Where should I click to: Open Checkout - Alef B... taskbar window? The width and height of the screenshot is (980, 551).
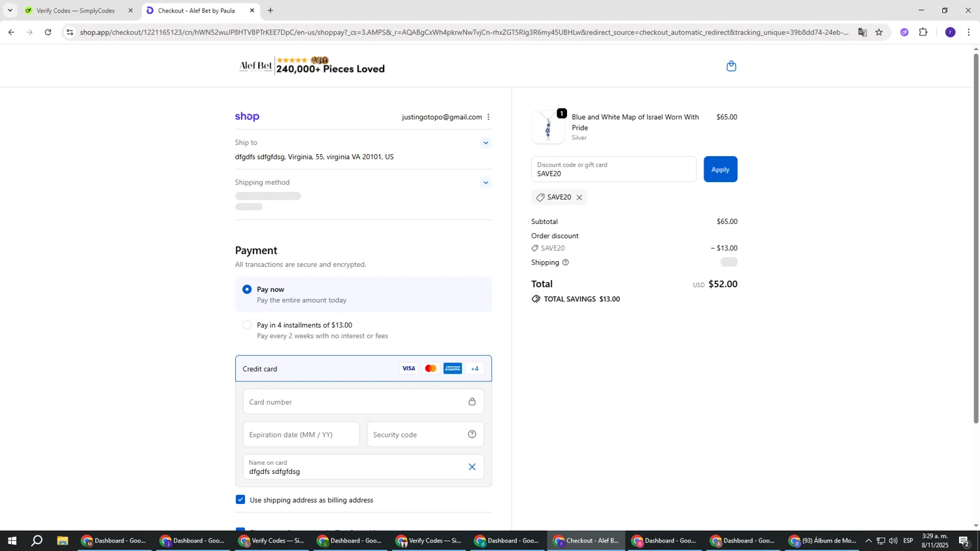pyautogui.click(x=586, y=541)
